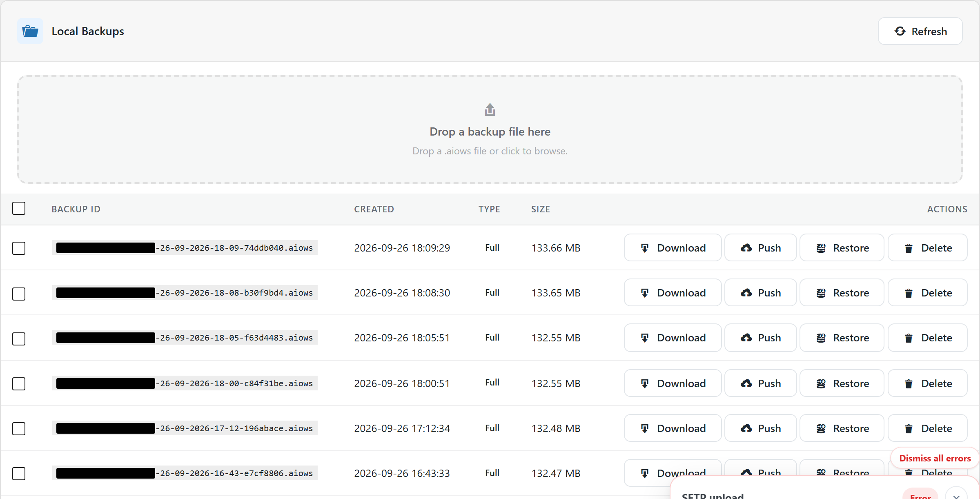Push the f63d4483 backup
The width and height of the screenshot is (980, 499).
pyautogui.click(x=760, y=337)
